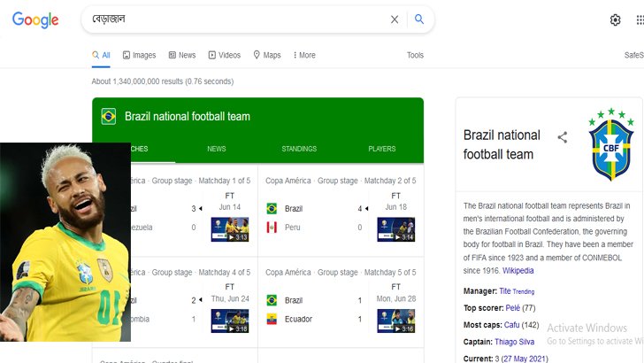Open STANDINGS tab in team card

pyautogui.click(x=299, y=149)
